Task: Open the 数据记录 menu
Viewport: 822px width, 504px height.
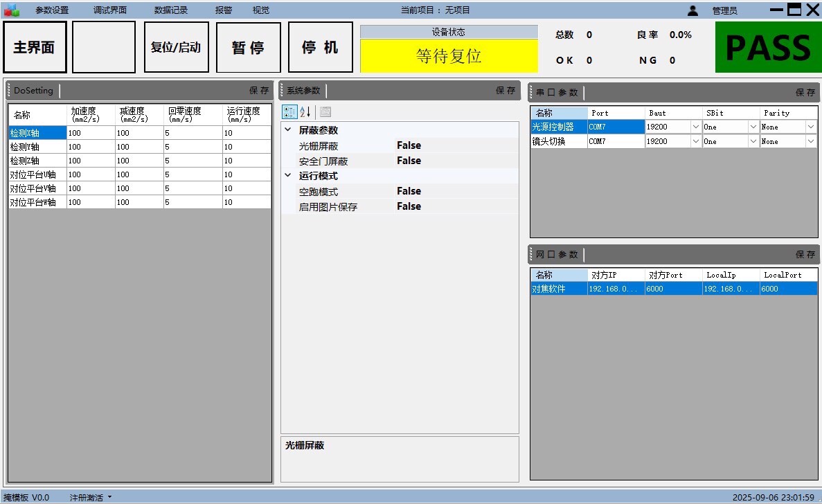Action: click(171, 10)
